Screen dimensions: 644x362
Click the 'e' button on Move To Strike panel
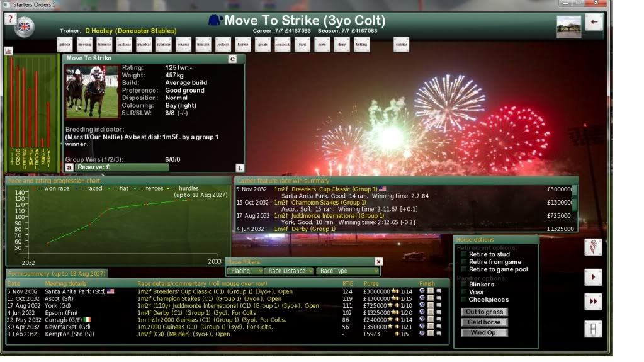[232, 59]
